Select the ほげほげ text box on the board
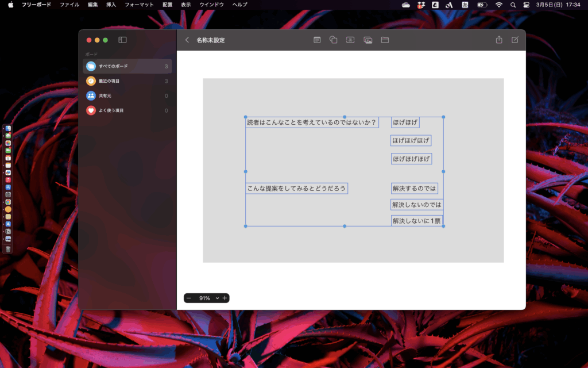The width and height of the screenshot is (588, 368). pos(405,122)
